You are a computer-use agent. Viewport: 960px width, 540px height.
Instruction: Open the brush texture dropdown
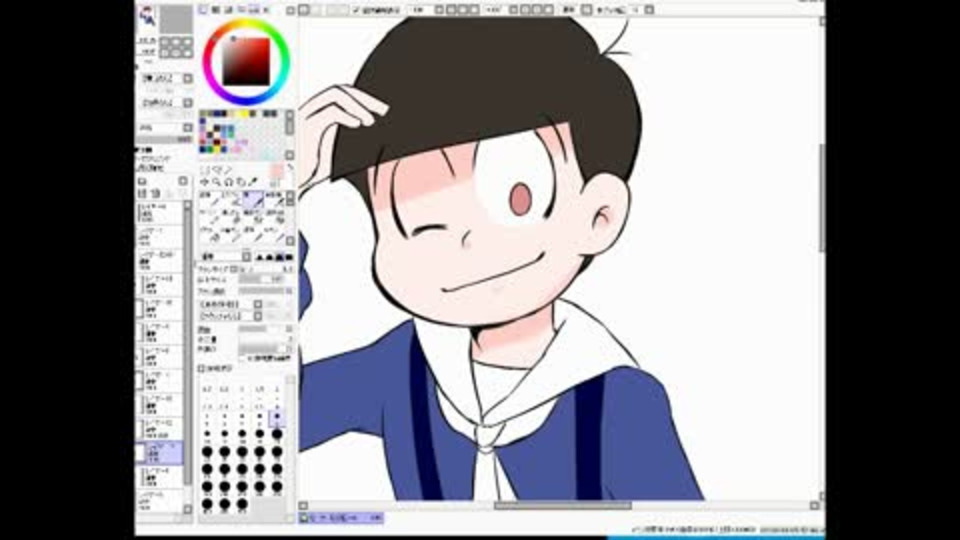pos(258,316)
